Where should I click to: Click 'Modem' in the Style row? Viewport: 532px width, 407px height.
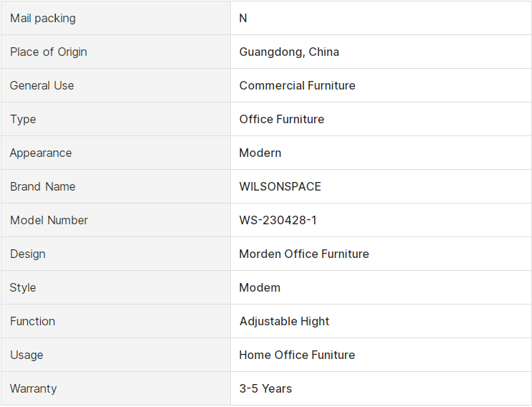pos(260,287)
